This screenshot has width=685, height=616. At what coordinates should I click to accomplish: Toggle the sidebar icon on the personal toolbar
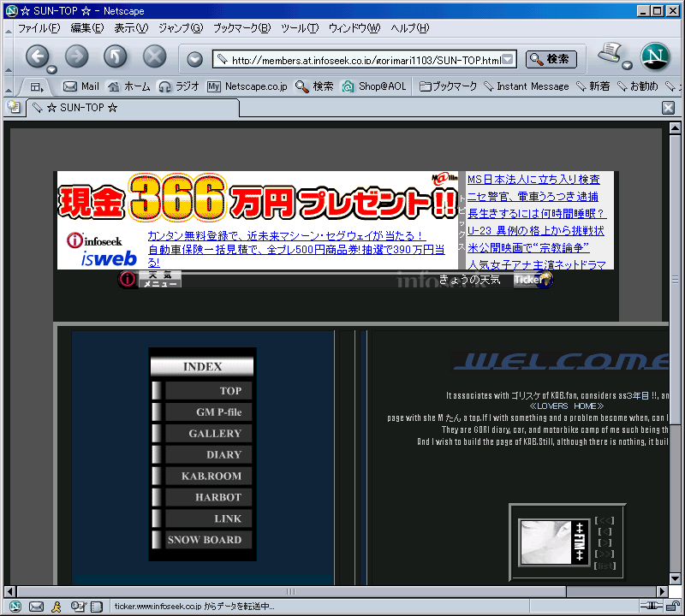point(37,87)
